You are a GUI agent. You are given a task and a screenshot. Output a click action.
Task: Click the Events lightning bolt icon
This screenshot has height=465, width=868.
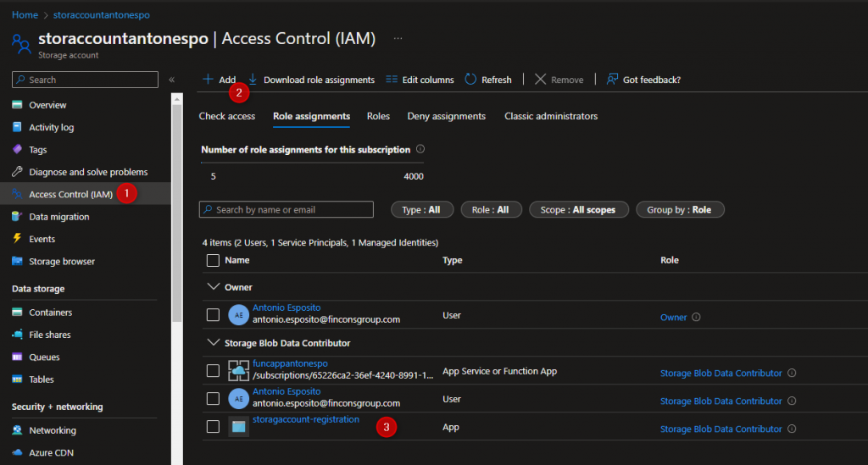coord(17,239)
